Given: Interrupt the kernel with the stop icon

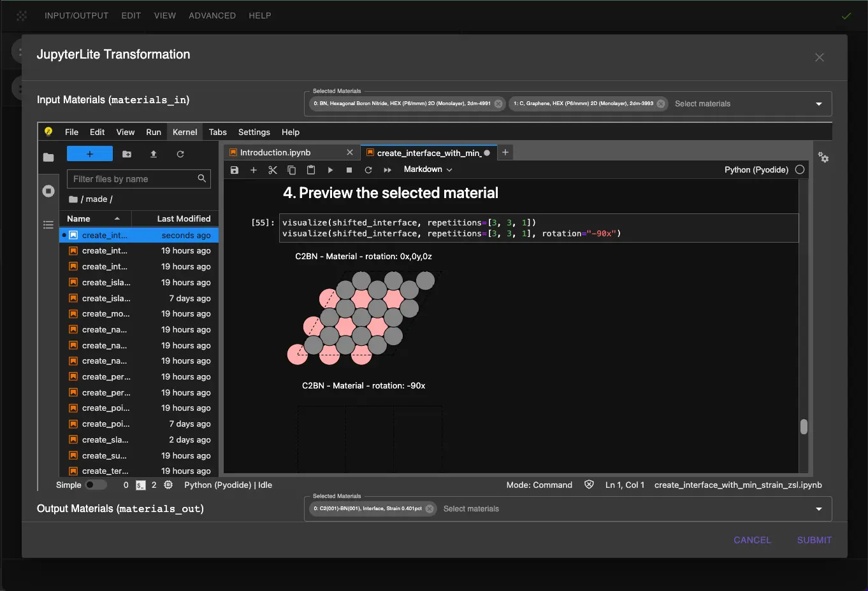Looking at the screenshot, I should pyautogui.click(x=349, y=170).
